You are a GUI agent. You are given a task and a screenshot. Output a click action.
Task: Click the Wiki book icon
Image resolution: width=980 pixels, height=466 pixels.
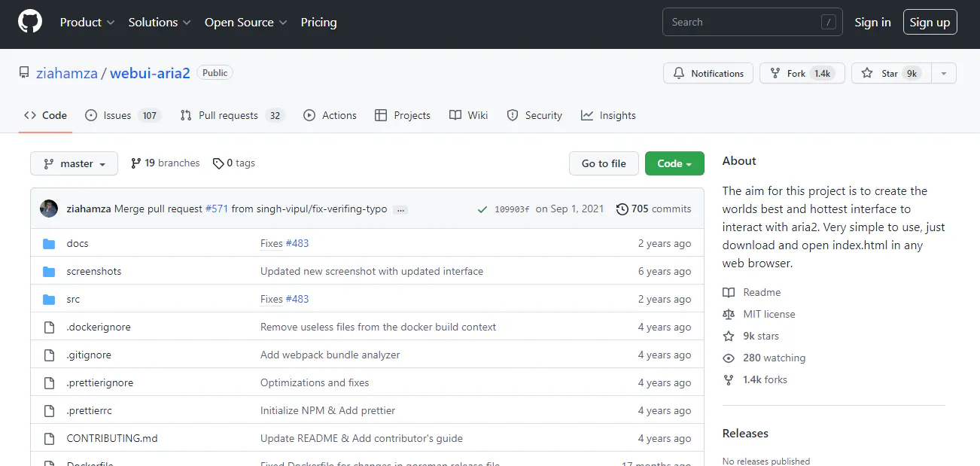[458, 115]
